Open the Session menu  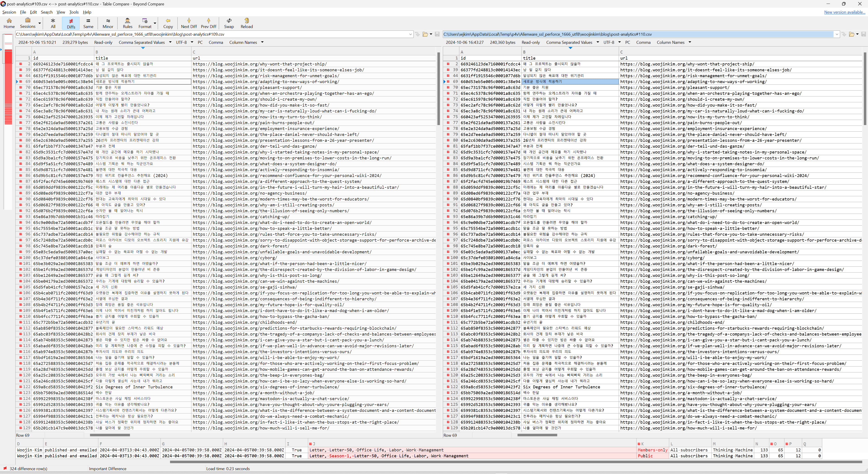click(9, 12)
